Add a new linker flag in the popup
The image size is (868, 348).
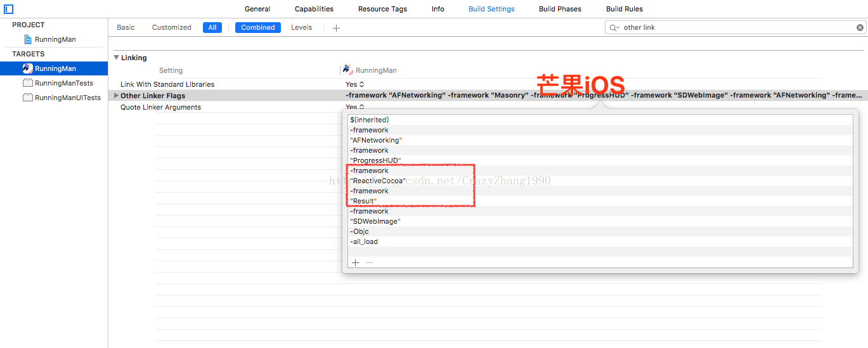pyautogui.click(x=355, y=262)
